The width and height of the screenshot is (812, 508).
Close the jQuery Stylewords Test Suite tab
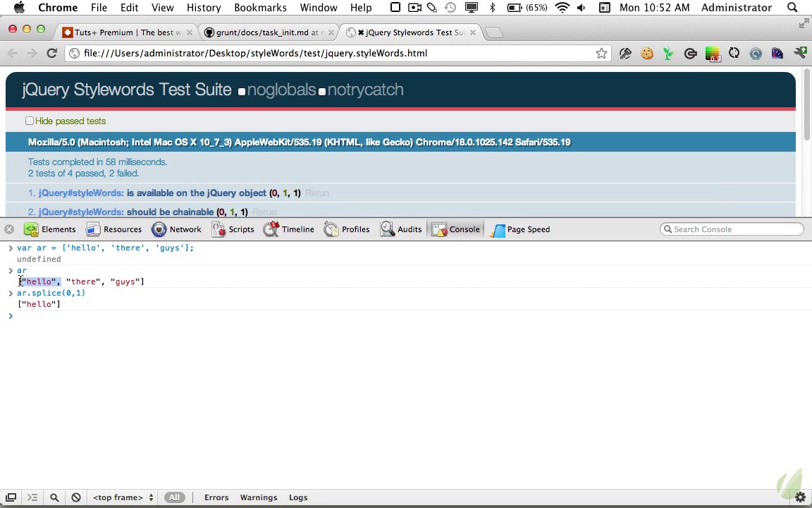(472, 32)
